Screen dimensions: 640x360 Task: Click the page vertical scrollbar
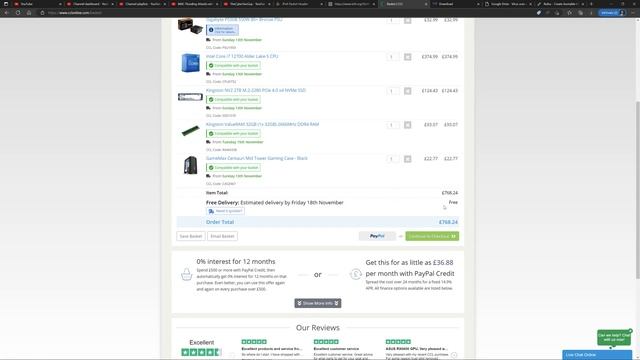coord(637,190)
